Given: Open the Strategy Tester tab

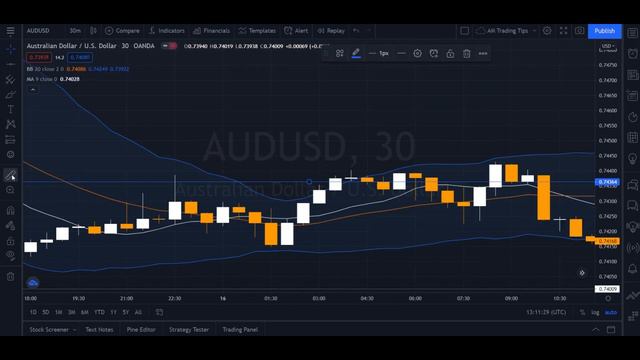Looking at the screenshot, I should pos(189,329).
